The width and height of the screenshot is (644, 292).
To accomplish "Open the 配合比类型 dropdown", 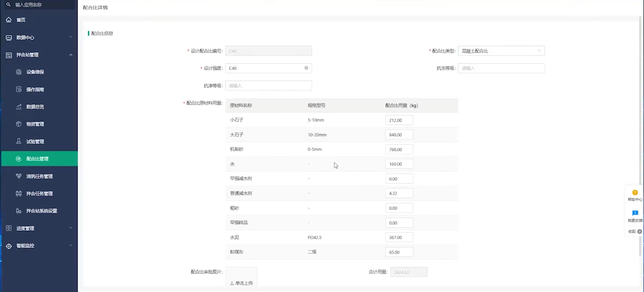I will click(502, 51).
